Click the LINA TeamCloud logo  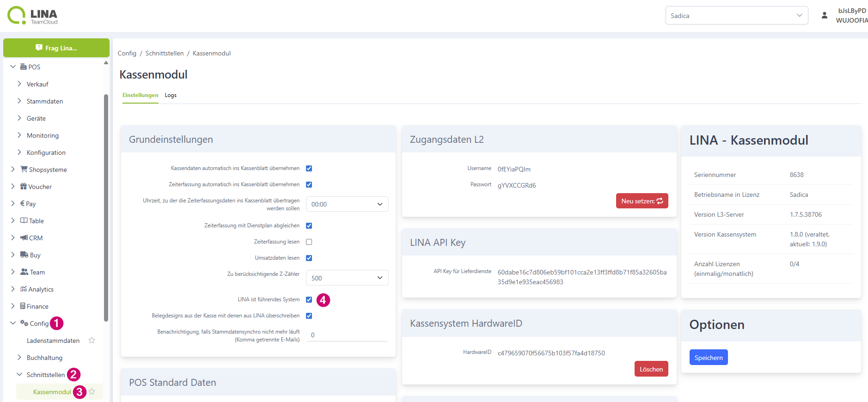click(x=33, y=16)
